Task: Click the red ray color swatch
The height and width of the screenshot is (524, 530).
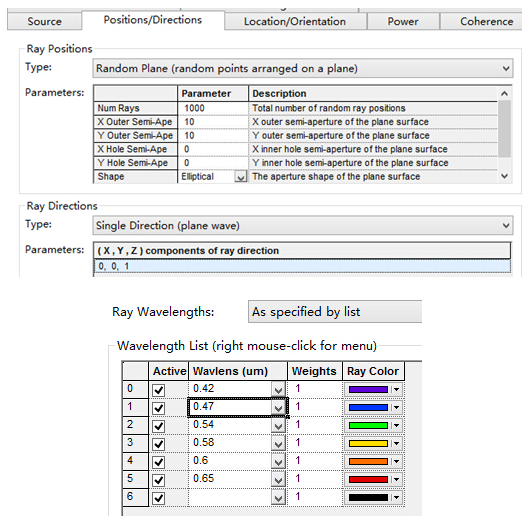Action: [x=368, y=479]
